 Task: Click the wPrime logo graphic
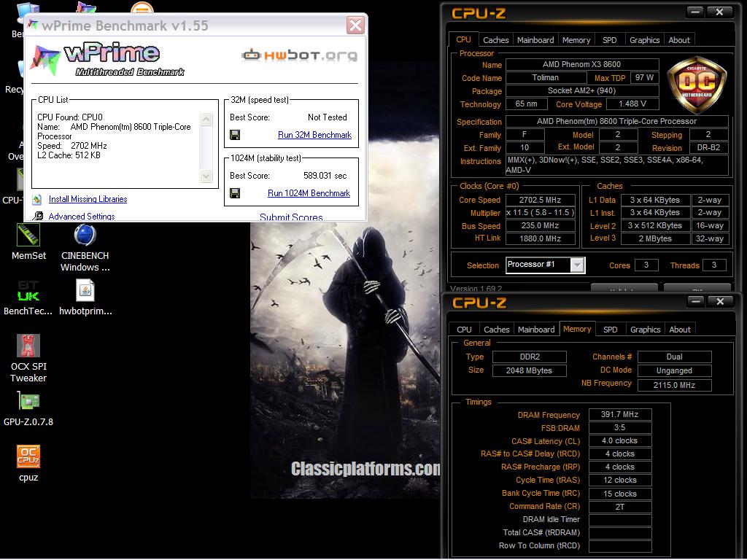pos(108,61)
